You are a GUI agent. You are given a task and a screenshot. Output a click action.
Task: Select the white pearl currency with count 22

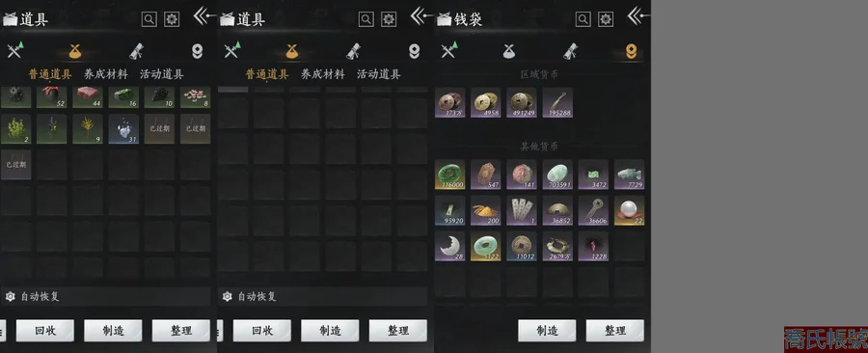[x=630, y=211]
